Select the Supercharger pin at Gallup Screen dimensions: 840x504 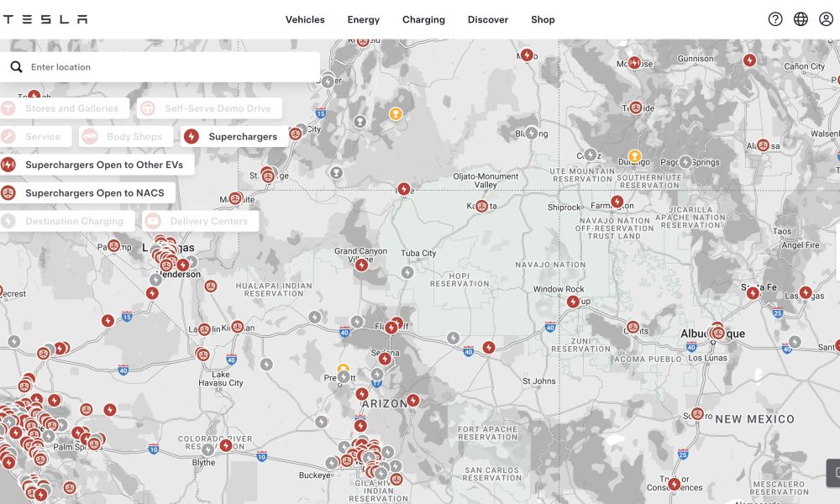pos(573,302)
